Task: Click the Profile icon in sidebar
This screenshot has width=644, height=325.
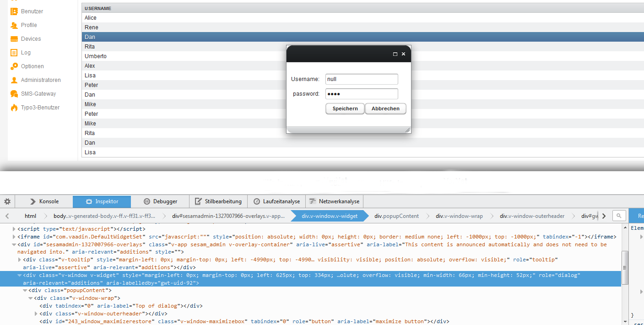Action: click(14, 25)
